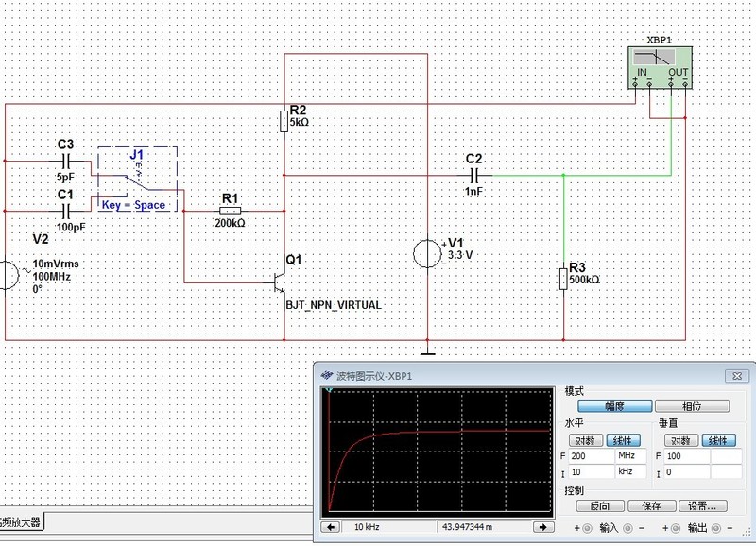Viewport: 756px width, 546px height.
Task: Open horizontal F unit field showing MHz
Action: tap(626, 456)
